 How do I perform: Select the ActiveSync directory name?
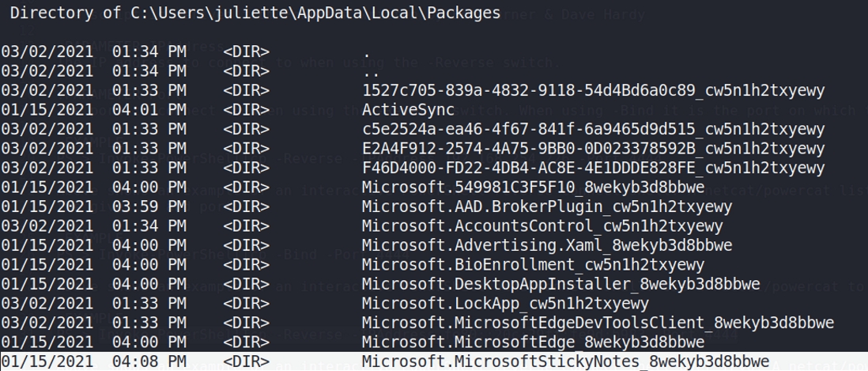[408, 110]
